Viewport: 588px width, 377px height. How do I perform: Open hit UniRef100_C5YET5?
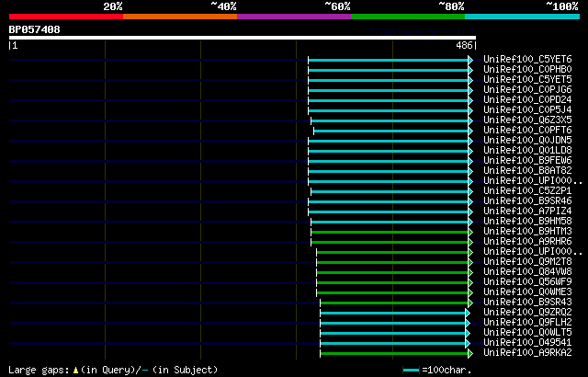[x=527, y=79]
